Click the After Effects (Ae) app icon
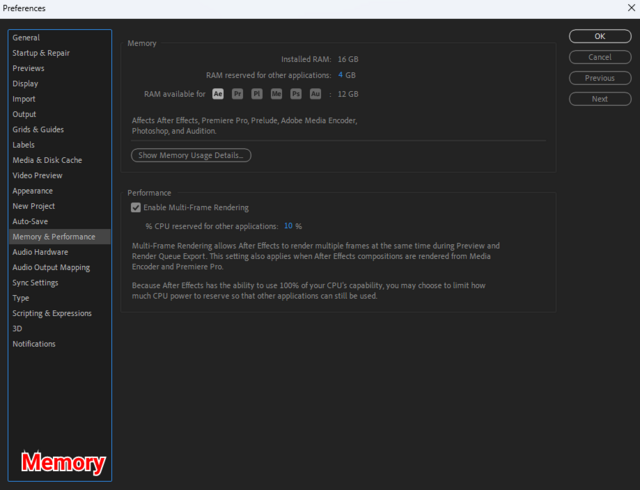The image size is (640, 490). pos(218,94)
